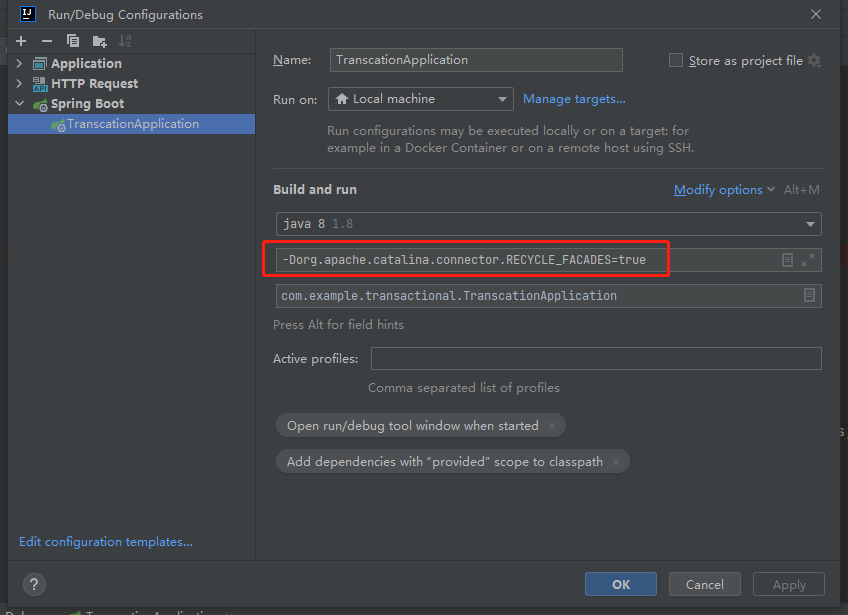Open the Run on Local machine dropdown

pyautogui.click(x=421, y=99)
